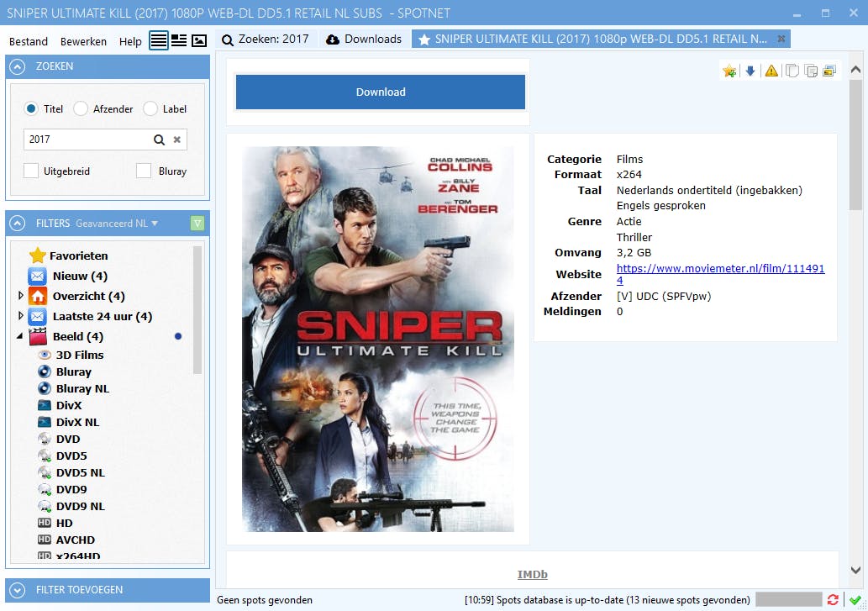
Task: Click the blue Download button
Action: pos(381,92)
